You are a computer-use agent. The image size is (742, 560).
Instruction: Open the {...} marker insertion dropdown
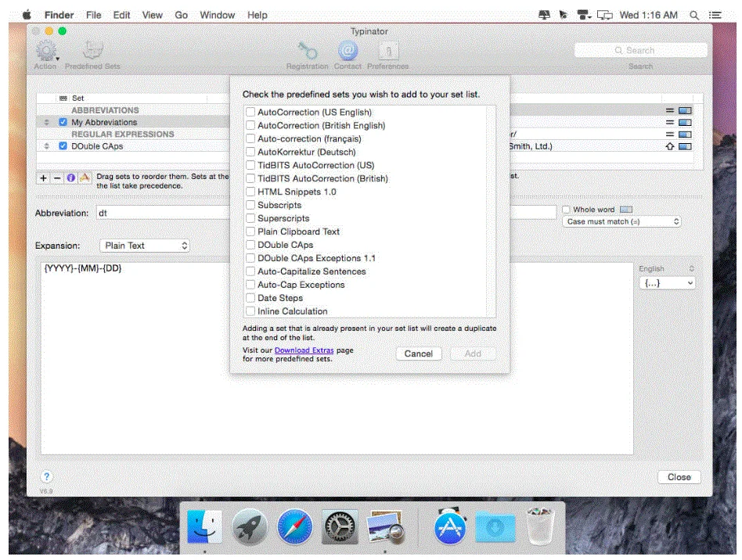pyautogui.click(x=667, y=283)
